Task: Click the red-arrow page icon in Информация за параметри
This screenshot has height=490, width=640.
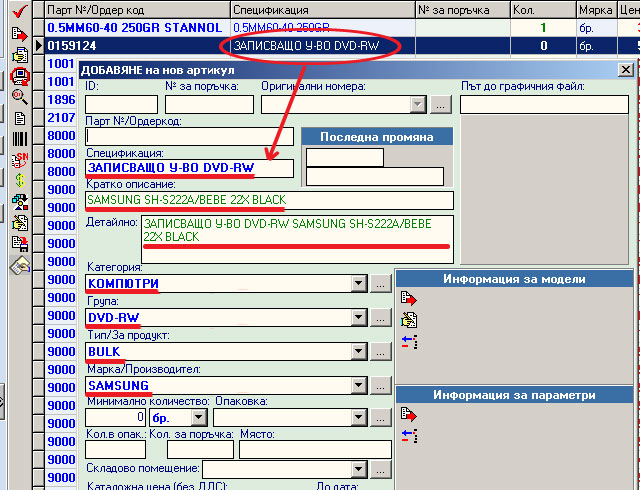Action: 409,415
